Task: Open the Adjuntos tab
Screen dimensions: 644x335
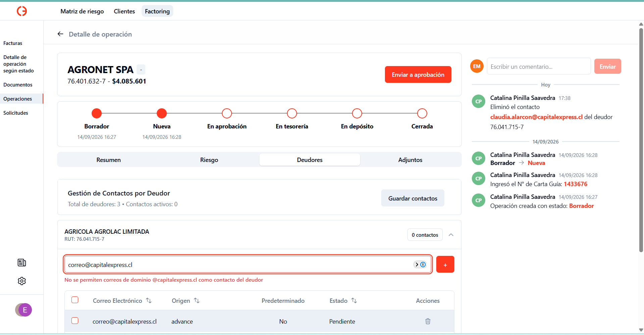Action: coord(410,160)
